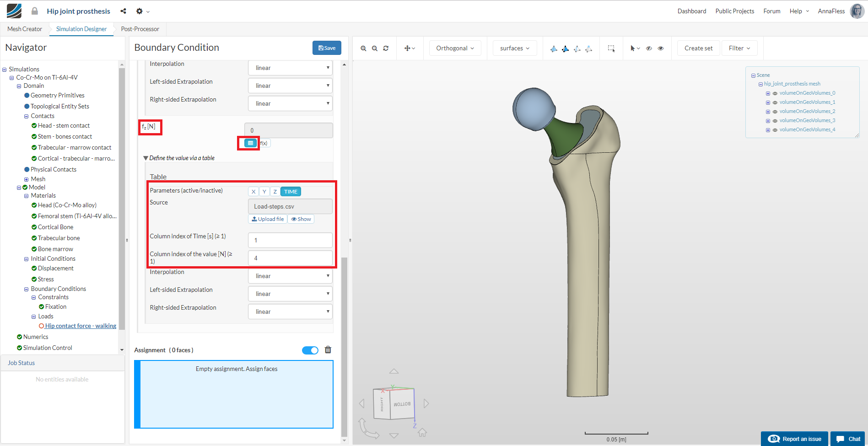Click the lock icon next to project name
This screenshot has height=446, width=868.
click(x=35, y=11)
